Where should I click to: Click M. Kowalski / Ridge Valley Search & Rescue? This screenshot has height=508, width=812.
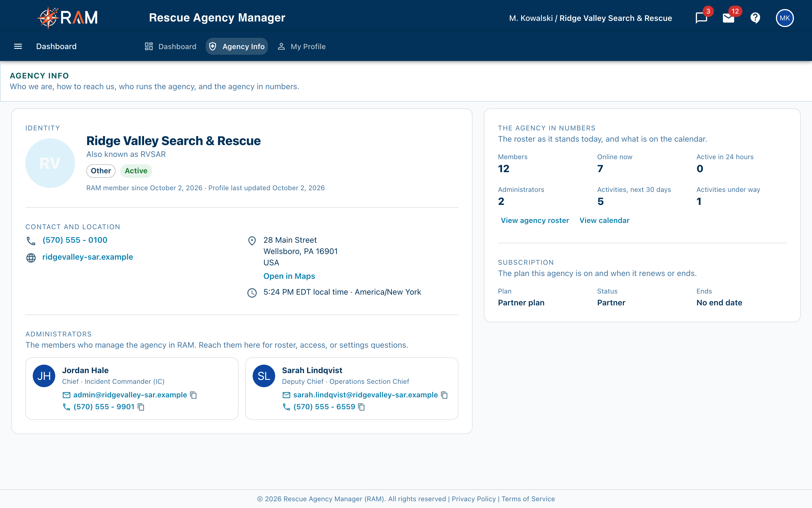click(x=591, y=18)
